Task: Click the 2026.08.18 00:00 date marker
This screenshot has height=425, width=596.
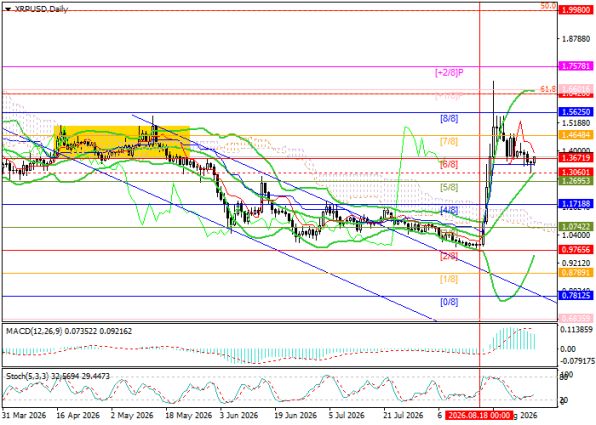Action: [479, 414]
